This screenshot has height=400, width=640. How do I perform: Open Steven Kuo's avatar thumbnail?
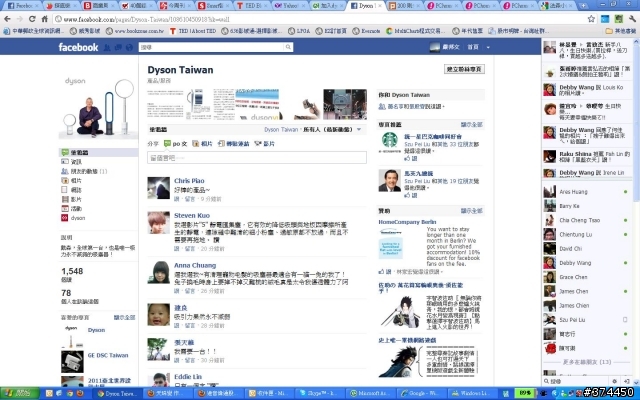[x=158, y=222]
